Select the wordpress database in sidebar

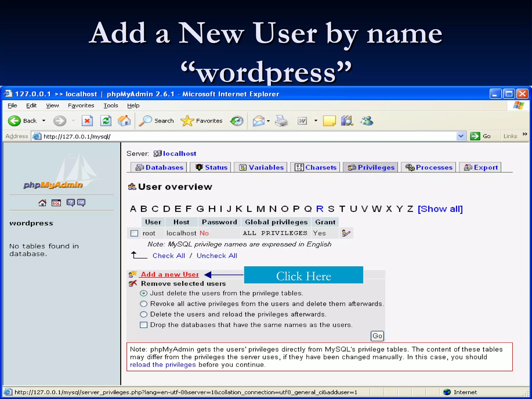(x=31, y=223)
